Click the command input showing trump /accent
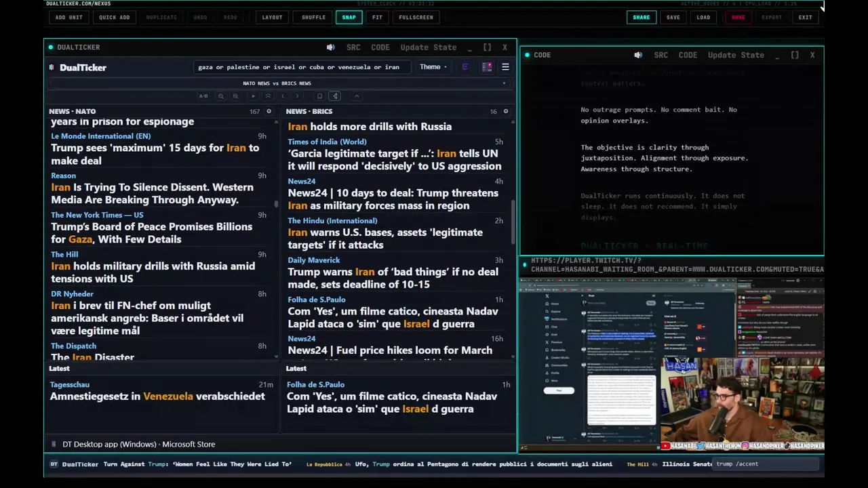Viewport: 868px width, 488px height. click(x=766, y=464)
